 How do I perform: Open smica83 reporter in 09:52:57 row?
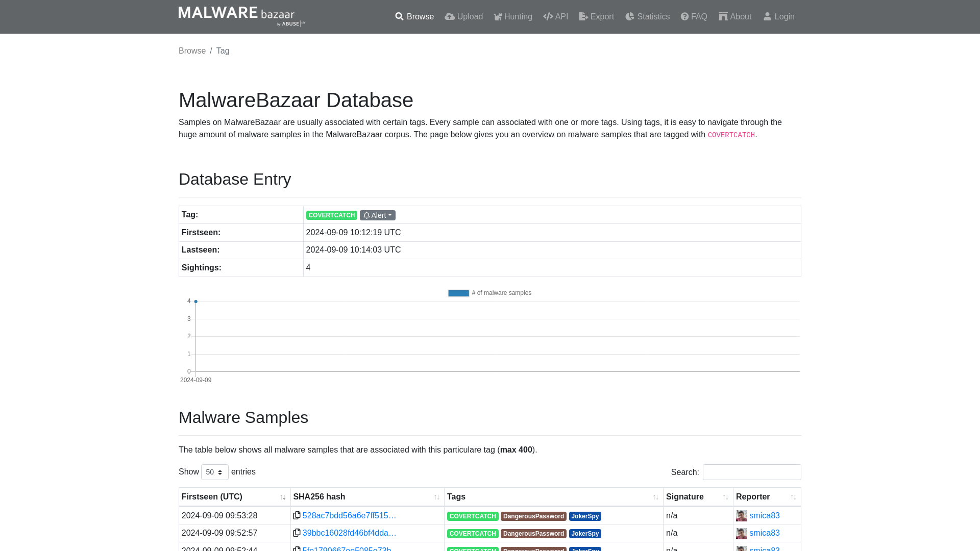click(x=764, y=533)
